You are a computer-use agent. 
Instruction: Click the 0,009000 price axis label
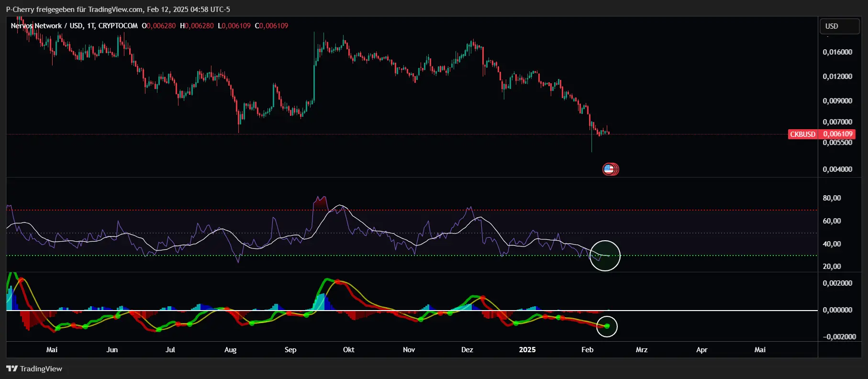[x=837, y=101]
